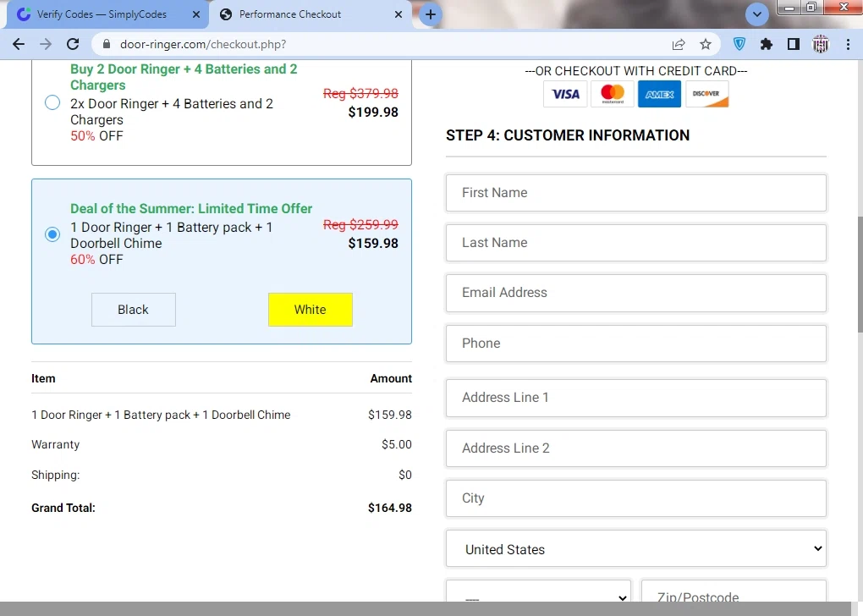Image resolution: width=863 pixels, height=616 pixels.
Task: Click the address bar URL
Action: pyautogui.click(x=203, y=45)
